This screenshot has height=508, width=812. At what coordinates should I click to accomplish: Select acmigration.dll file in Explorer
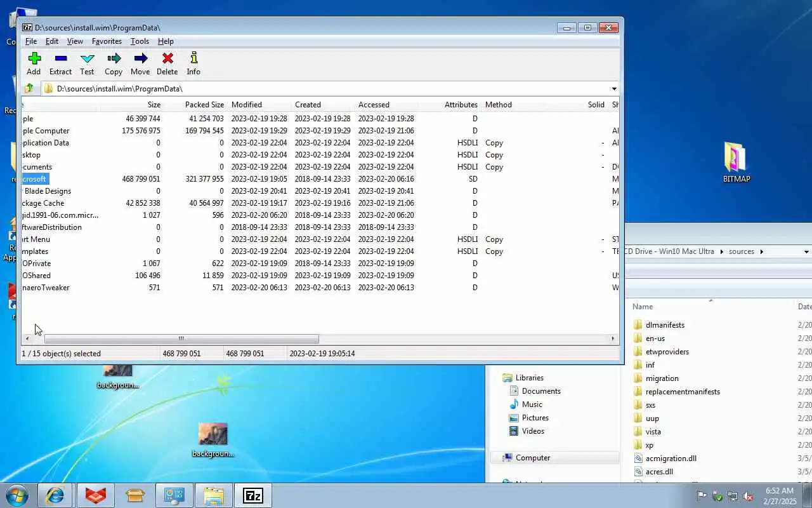coord(671,458)
